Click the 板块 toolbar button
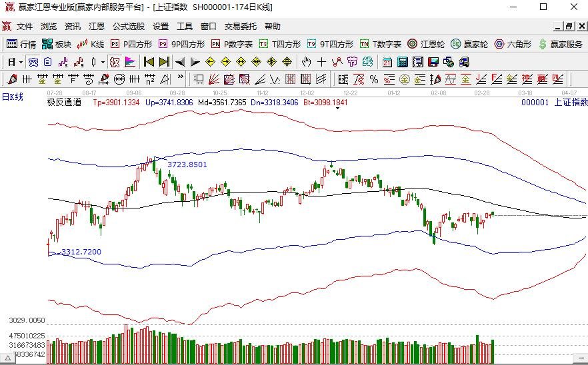The height and width of the screenshot is (365, 588). (57, 44)
